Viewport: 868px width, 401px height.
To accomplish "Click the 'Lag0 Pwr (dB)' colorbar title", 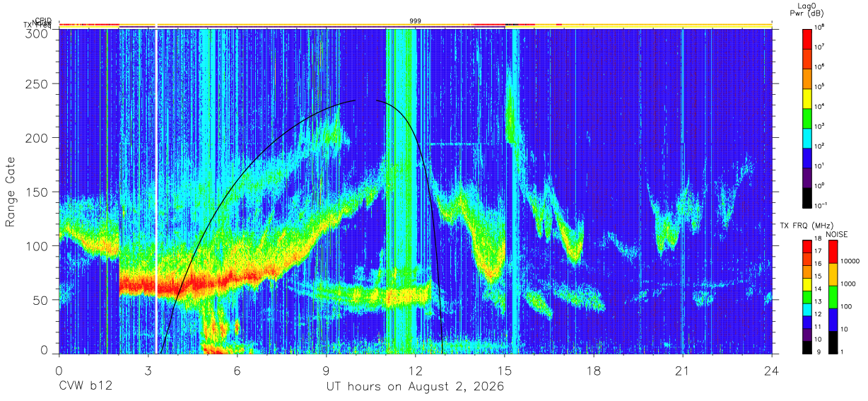I will tap(808, 8).
